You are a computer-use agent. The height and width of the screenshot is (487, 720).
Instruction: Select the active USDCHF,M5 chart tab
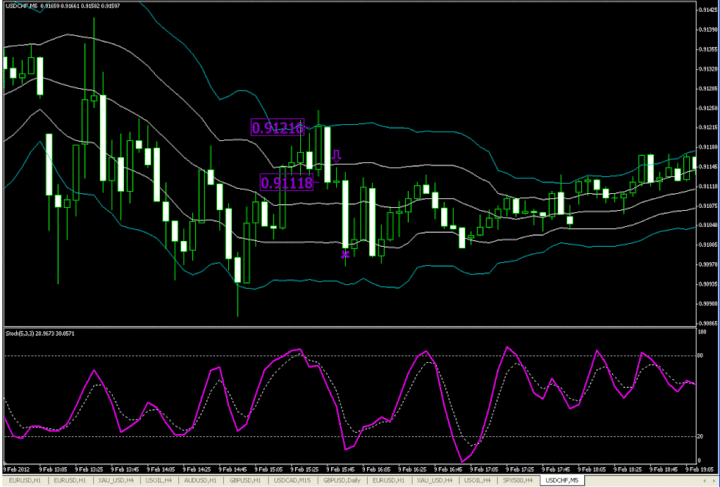click(562, 480)
